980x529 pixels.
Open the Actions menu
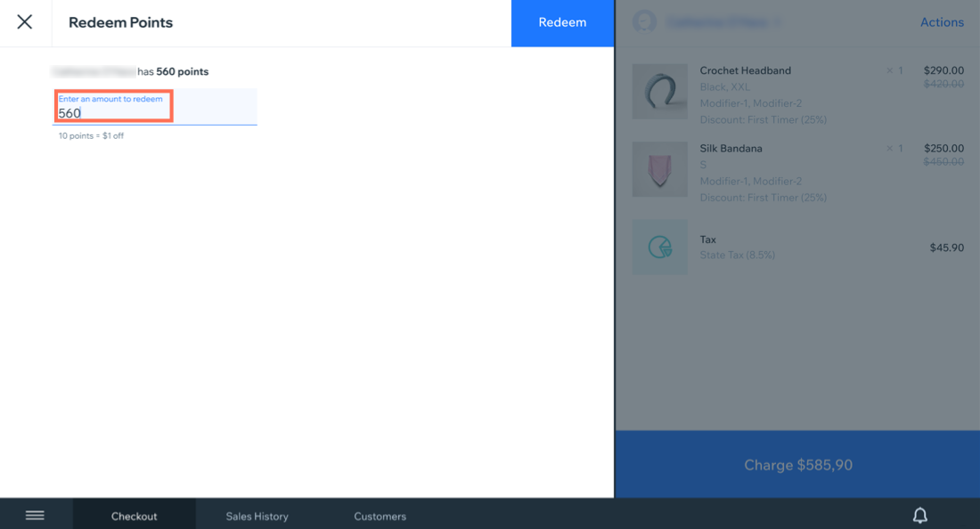941,22
